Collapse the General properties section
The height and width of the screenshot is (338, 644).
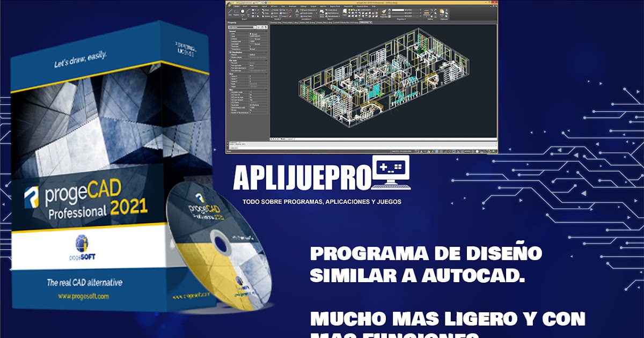click(266, 31)
